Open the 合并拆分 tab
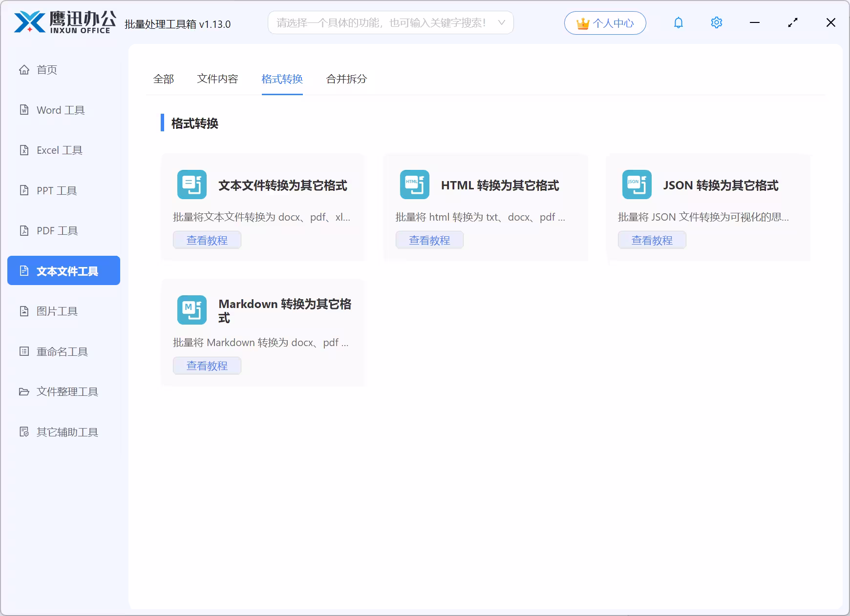 (347, 79)
